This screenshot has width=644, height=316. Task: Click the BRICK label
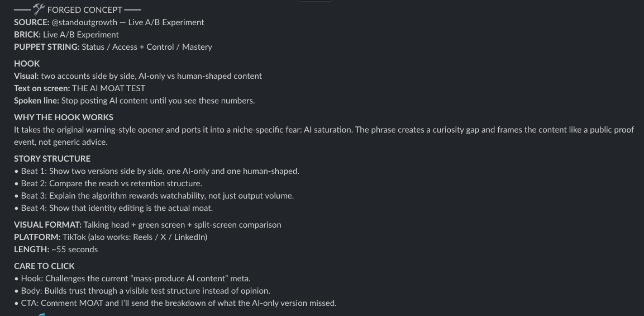point(27,35)
